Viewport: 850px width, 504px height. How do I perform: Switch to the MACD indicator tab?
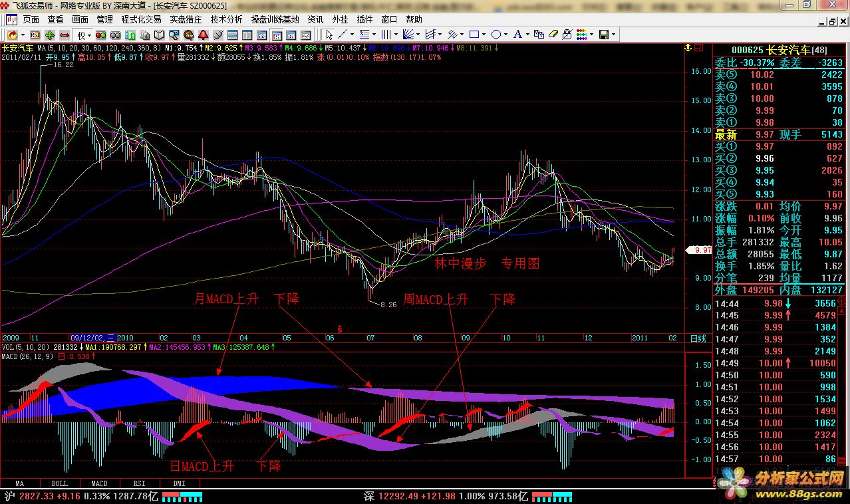[99, 483]
